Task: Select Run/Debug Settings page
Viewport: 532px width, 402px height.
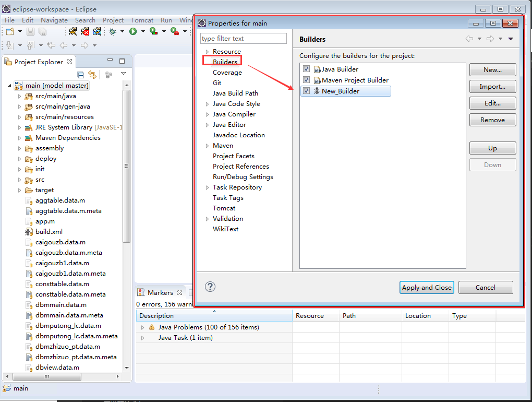Action: pyautogui.click(x=243, y=177)
